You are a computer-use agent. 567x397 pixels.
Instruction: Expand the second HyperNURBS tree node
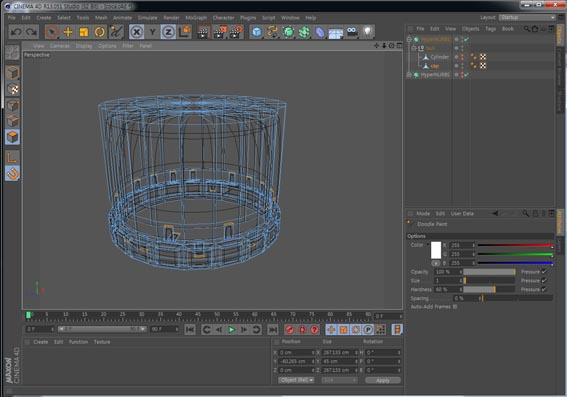[x=409, y=74]
